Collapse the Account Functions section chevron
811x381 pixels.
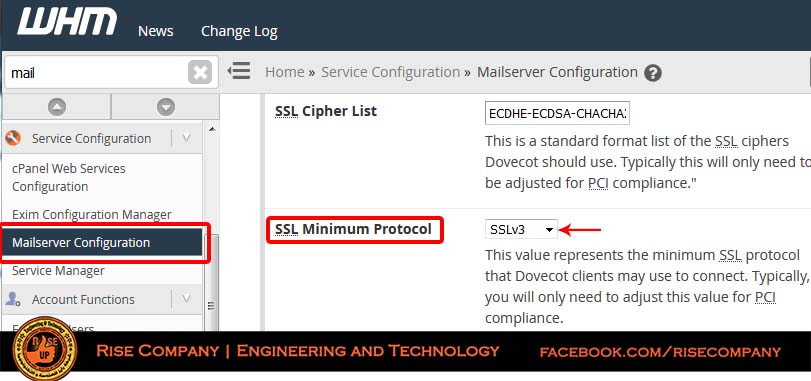(x=187, y=299)
